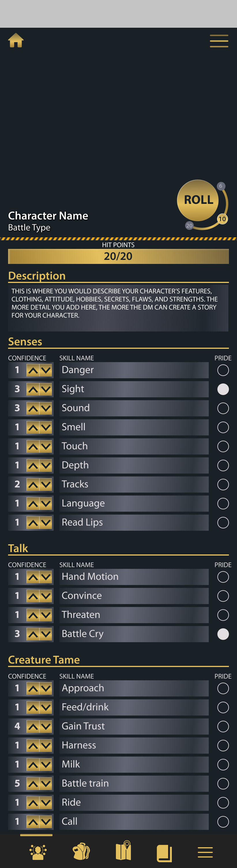Open the character tab in bottom bar
Viewport: 237px width, 868px height.
(x=38, y=852)
